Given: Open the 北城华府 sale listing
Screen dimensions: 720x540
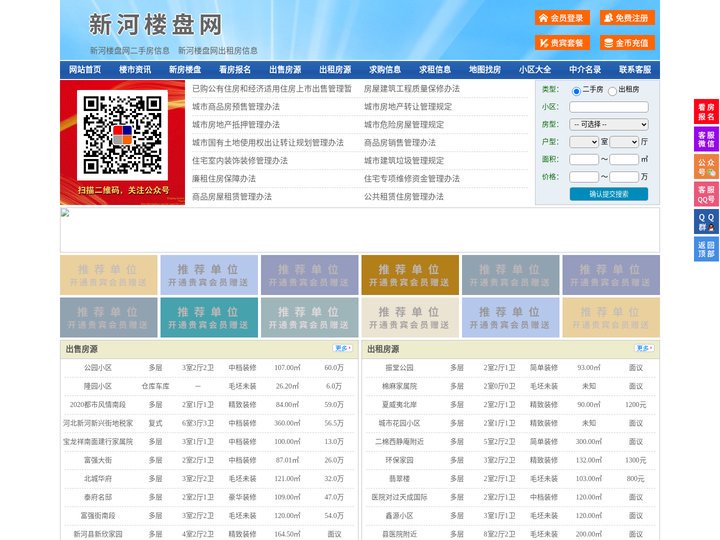Looking at the screenshot, I should (98, 478).
